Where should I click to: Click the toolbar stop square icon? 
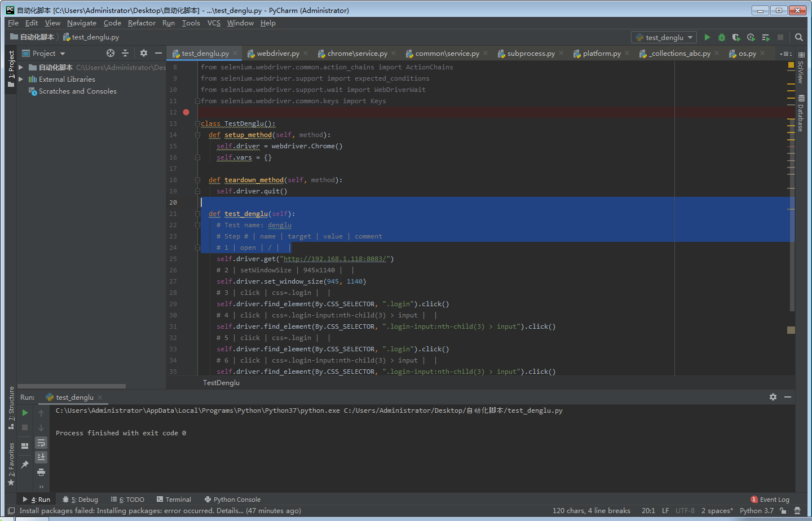pyautogui.click(x=780, y=37)
